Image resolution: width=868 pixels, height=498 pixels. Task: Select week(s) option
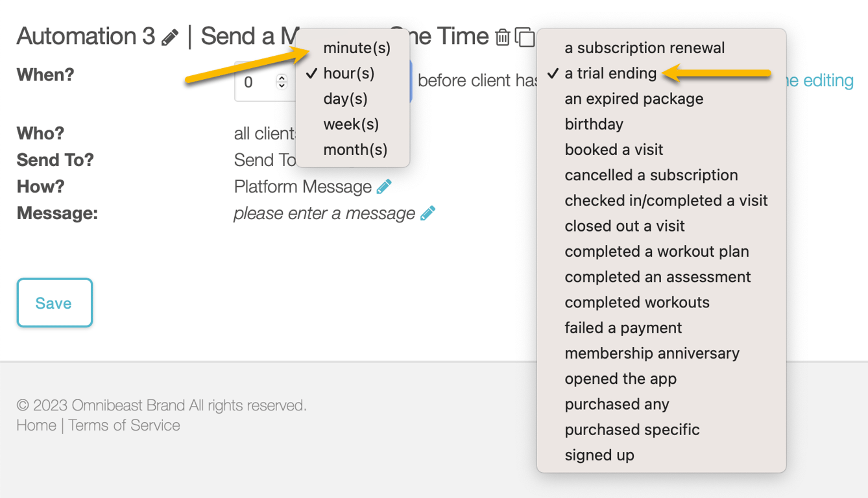(351, 124)
